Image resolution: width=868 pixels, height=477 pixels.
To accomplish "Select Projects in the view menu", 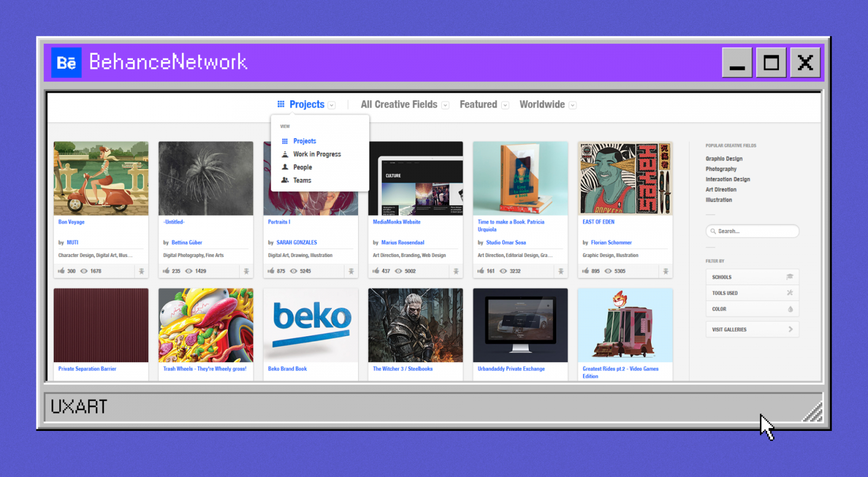I will point(305,141).
